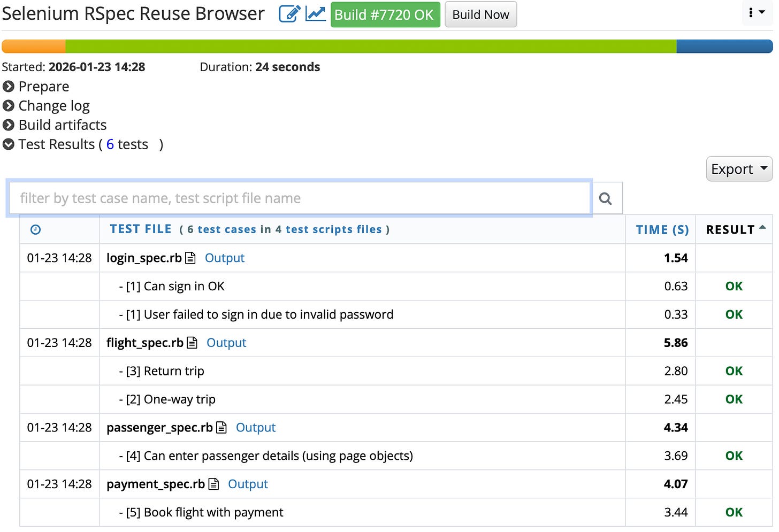
Task: Click the 4.07 time for payment_spec.rb
Action: pos(676,484)
